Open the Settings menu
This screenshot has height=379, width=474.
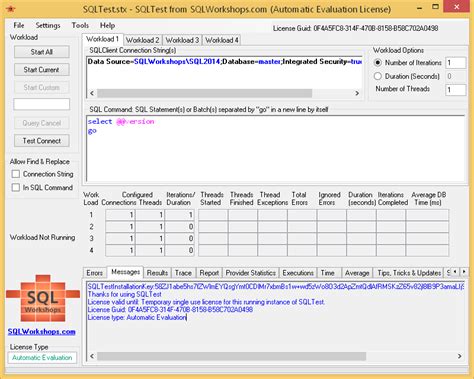[x=48, y=25]
